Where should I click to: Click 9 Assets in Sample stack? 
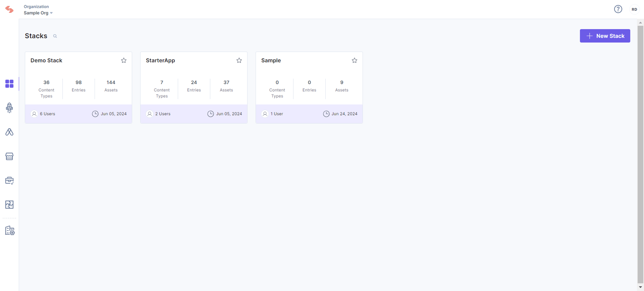click(x=341, y=86)
